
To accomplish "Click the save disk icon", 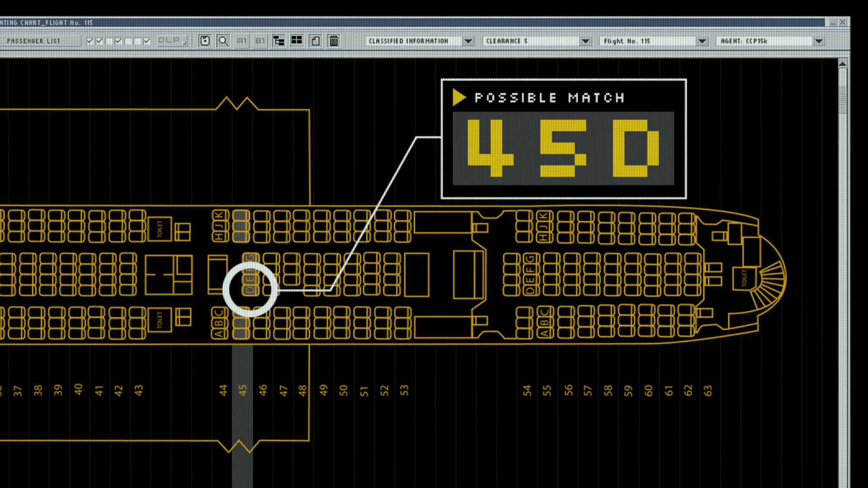I will (205, 41).
